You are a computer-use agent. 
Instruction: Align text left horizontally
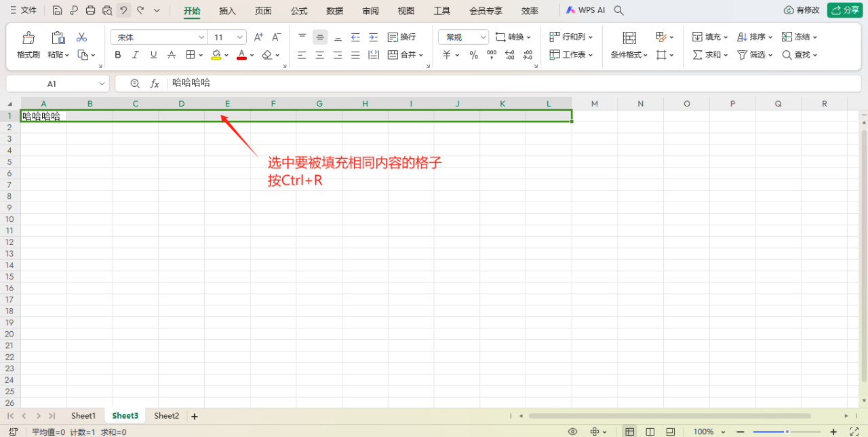(x=302, y=55)
